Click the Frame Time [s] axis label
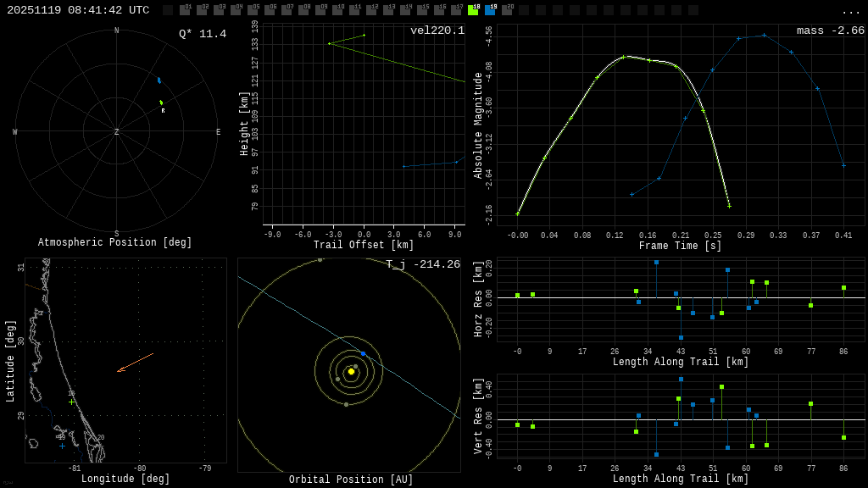The height and width of the screenshot is (488, 868). point(681,245)
